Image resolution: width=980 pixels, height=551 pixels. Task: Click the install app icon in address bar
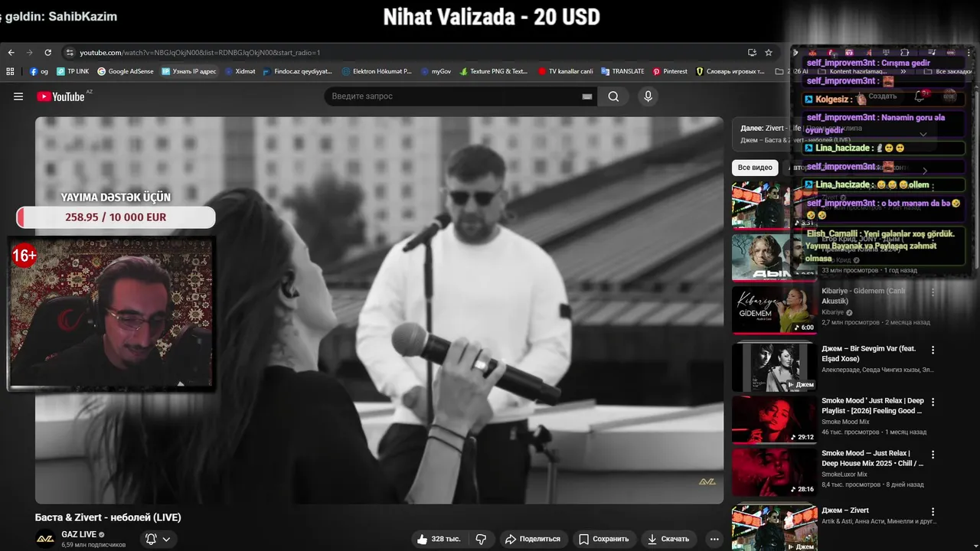pos(752,53)
